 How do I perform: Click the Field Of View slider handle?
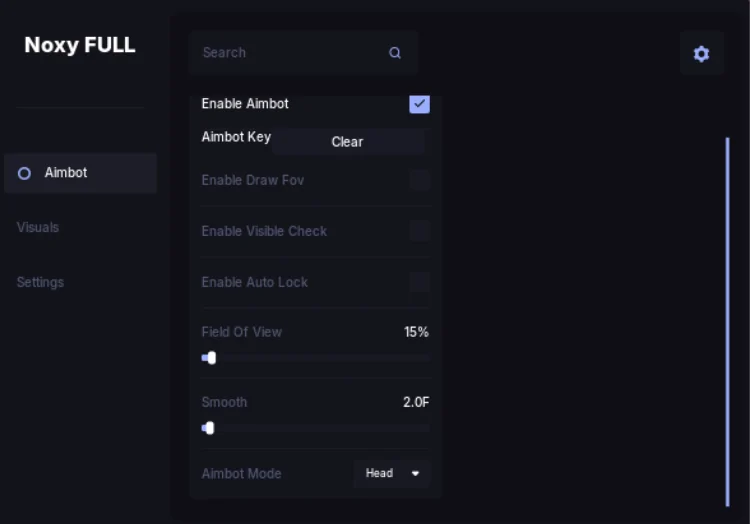pyautogui.click(x=211, y=358)
